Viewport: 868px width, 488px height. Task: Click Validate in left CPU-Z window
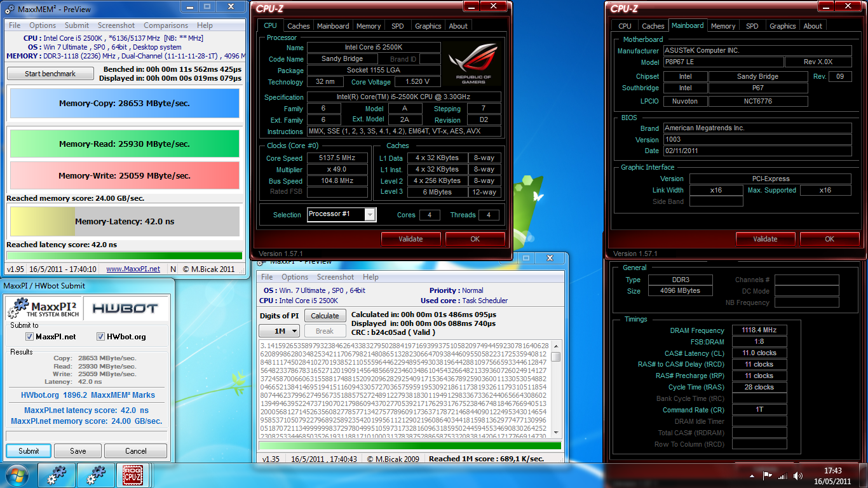click(x=410, y=239)
